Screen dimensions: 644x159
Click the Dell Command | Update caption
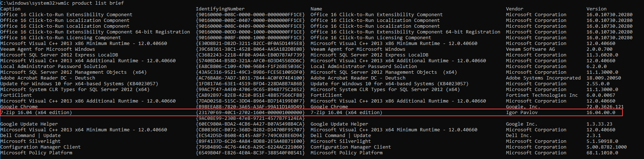31,136
